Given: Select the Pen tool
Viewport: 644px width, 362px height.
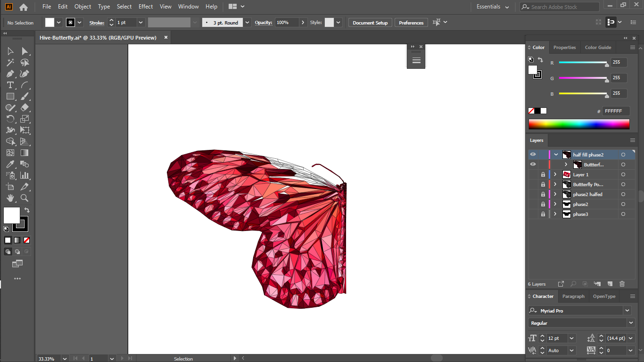Looking at the screenshot, I should (10, 74).
